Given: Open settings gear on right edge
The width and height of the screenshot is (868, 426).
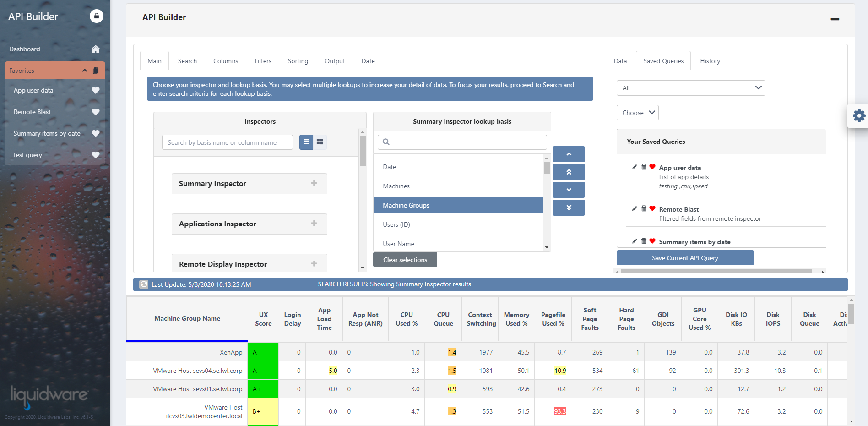Looking at the screenshot, I should tap(859, 115).
